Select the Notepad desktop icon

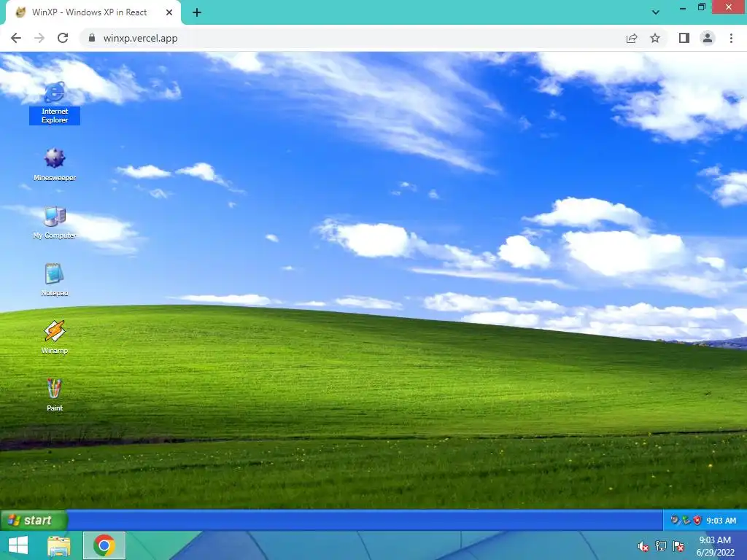(54, 279)
